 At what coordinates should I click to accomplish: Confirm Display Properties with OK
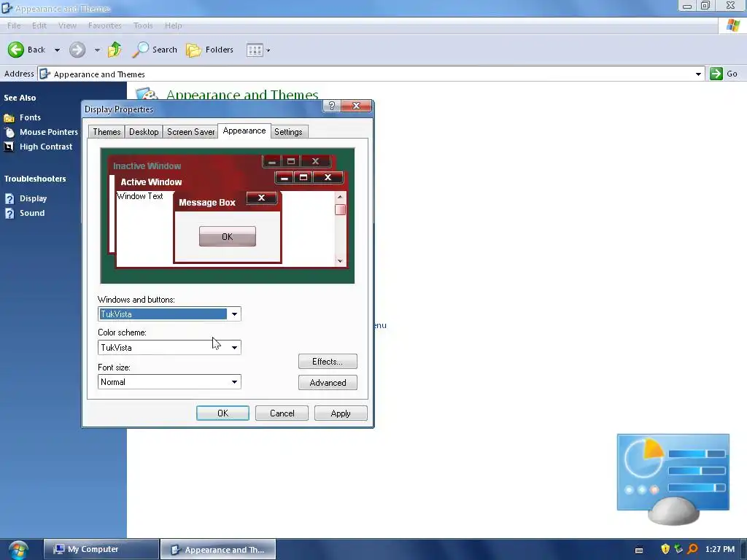pos(223,413)
